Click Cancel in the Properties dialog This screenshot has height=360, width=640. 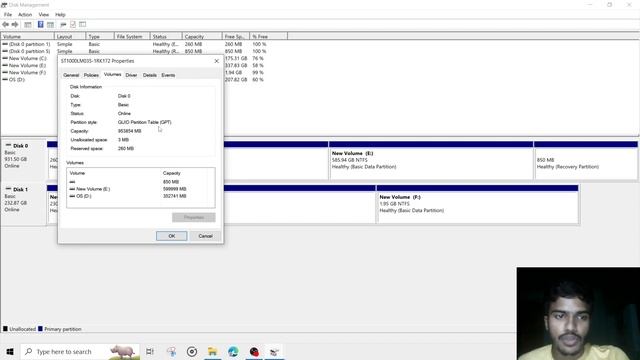coord(205,236)
